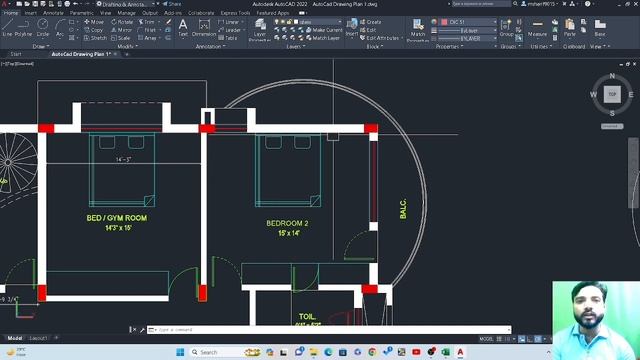Open the Home ribbon tab
This screenshot has height=360, width=640.
(11, 13)
